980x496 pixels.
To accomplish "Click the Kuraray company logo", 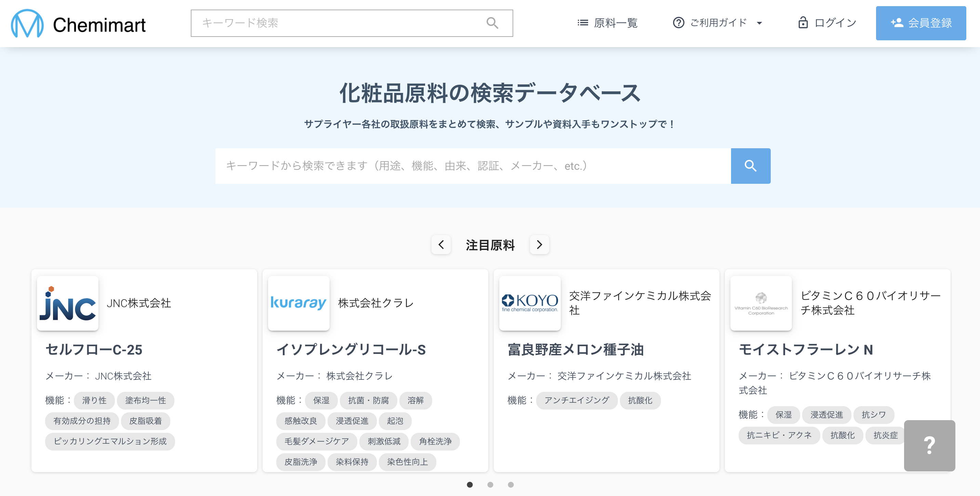I will coord(299,303).
